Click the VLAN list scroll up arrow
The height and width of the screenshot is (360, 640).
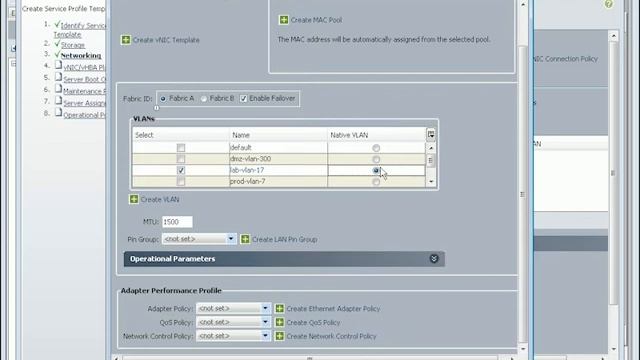431,147
